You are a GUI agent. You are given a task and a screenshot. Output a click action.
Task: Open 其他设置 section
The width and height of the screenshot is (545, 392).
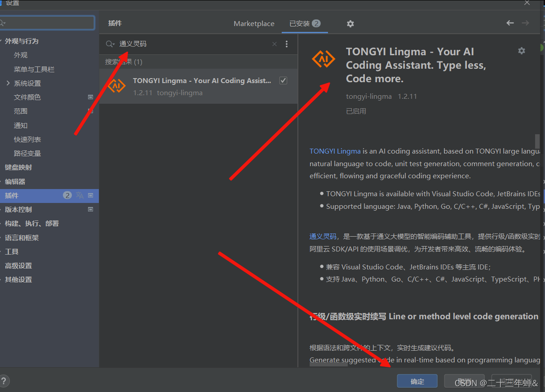coord(18,279)
